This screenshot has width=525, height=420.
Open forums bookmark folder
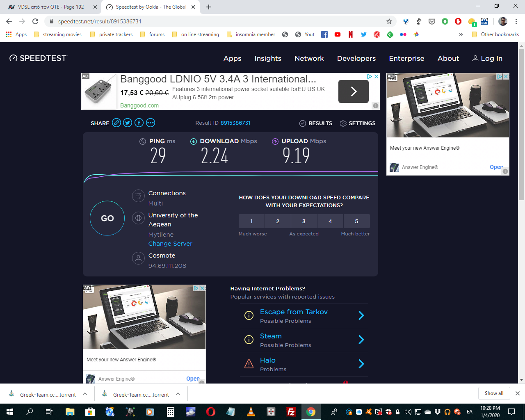tap(152, 34)
